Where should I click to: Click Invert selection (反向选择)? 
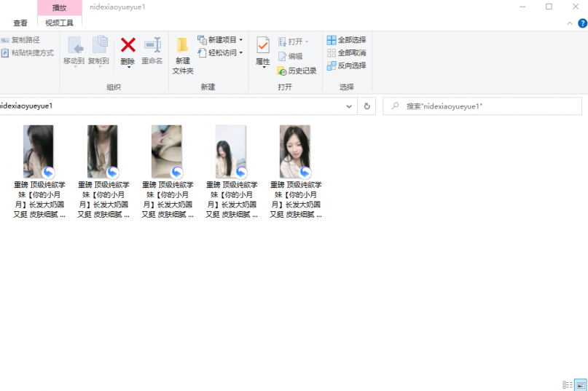tap(346, 66)
